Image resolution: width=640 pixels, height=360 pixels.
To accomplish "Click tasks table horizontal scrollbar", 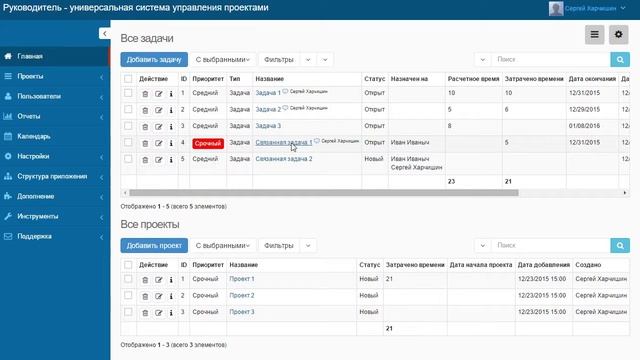I will click(x=324, y=193).
